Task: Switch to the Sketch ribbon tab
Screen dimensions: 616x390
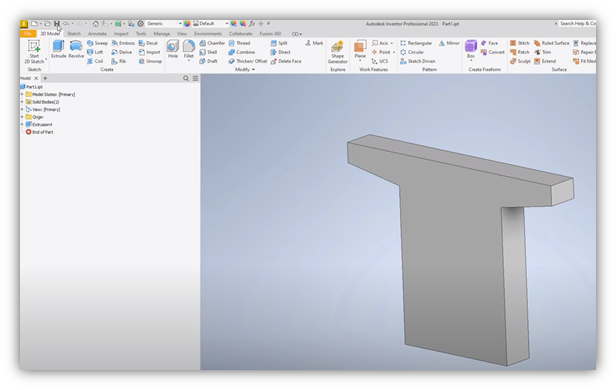Action: (x=74, y=34)
